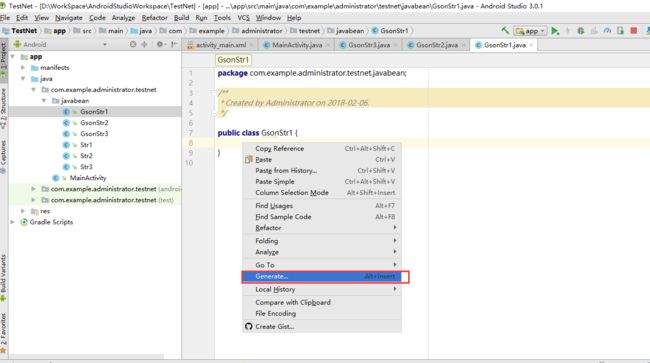Open AVD manager phone icon in toolbar
Screen dimensions: 650x363
point(620,31)
